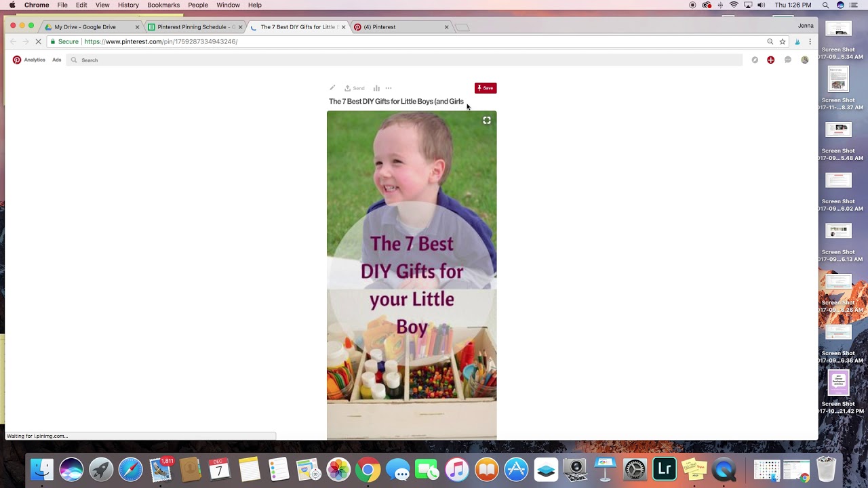Switch to the (4) Pinterest tab

click(x=401, y=27)
